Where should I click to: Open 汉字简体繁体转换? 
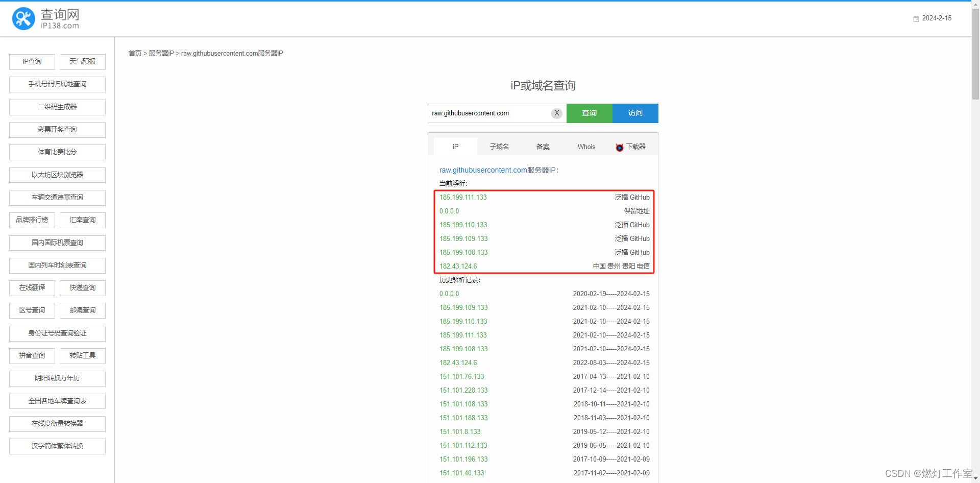[x=57, y=446]
